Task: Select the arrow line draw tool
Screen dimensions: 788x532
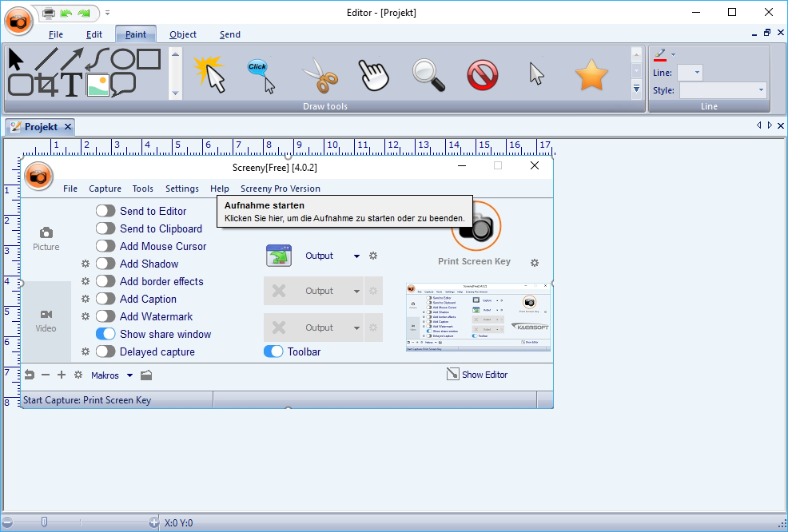Action: (71, 60)
